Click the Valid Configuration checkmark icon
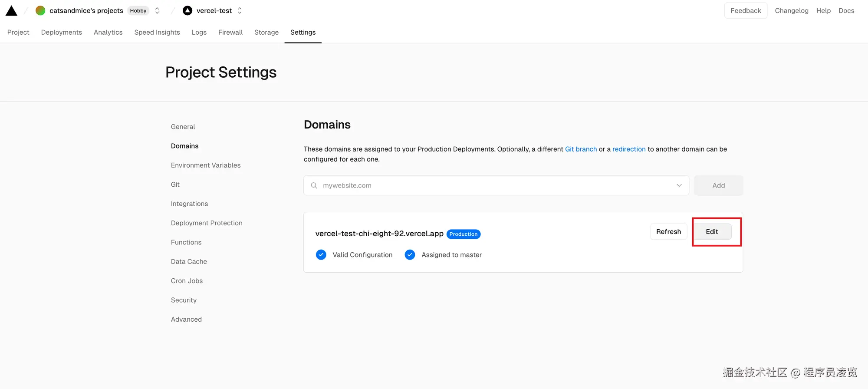The width and height of the screenshot is (868, 389). (321, 255)
